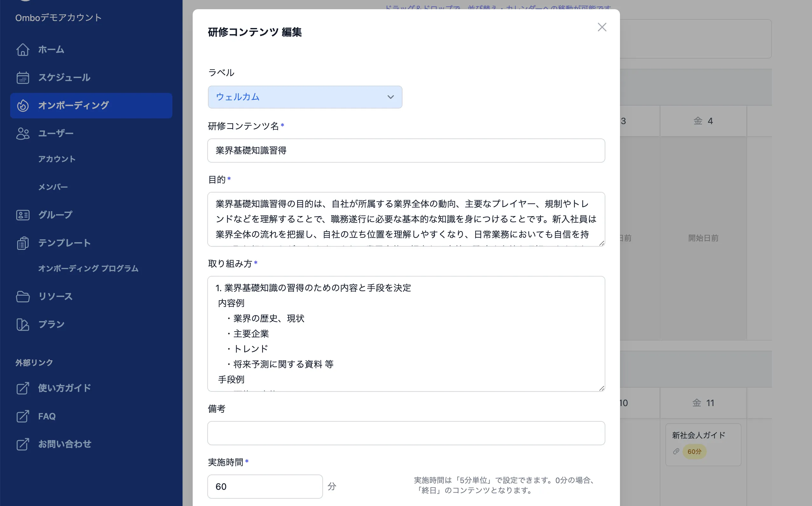The width and height of the screenshot is (812, 506).
Task: Open リソース in the sidebar
Action: 91,297
